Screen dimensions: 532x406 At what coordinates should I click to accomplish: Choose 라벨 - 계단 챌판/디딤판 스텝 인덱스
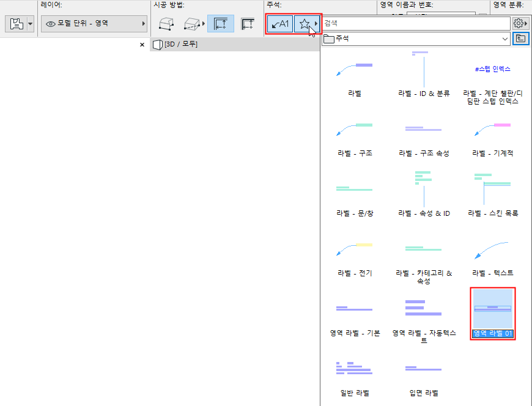point(493,78)
